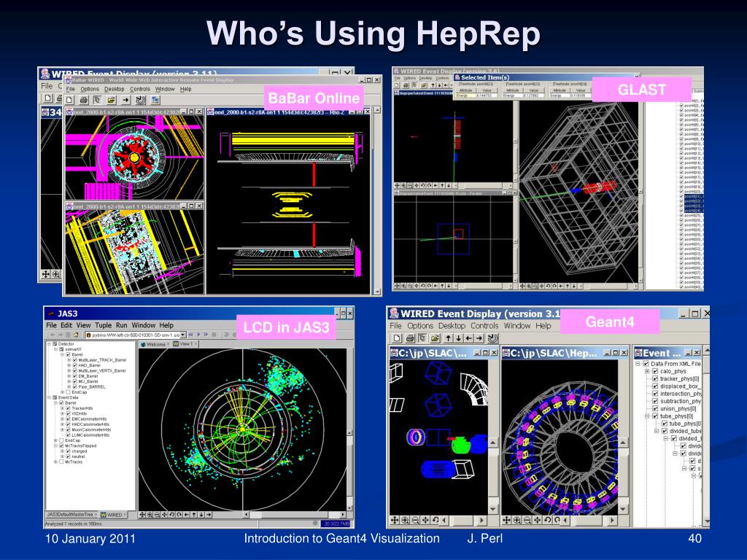Screen dimensions: 747x560
Task: Click the horizontal scrollbar under JAS3 event view
Action: [295, 515]
